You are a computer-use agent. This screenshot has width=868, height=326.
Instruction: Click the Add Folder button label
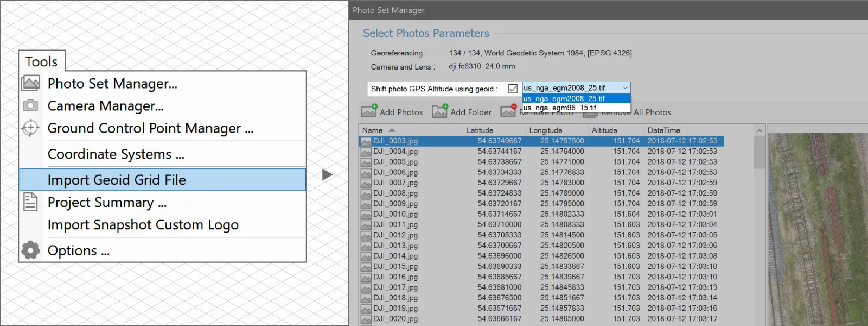click(x=471, y=112)
